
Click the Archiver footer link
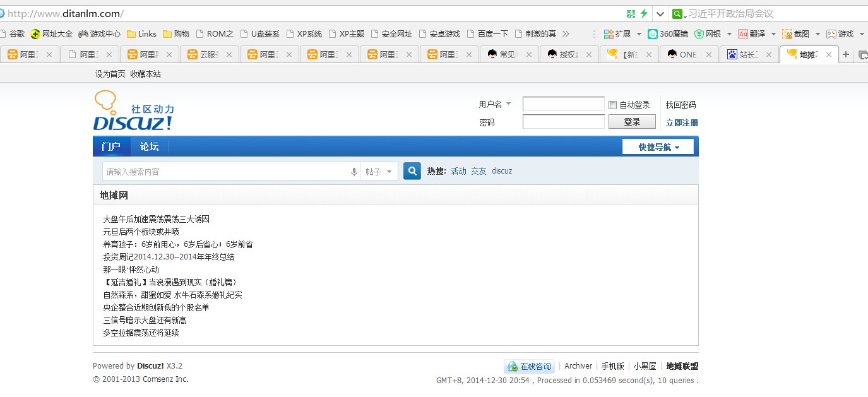[578, 366]
